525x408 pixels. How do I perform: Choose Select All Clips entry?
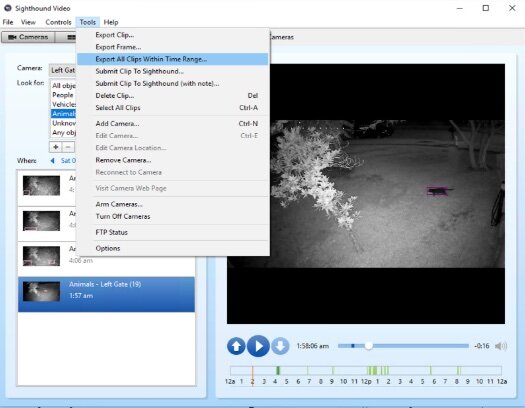pos(173,108)
